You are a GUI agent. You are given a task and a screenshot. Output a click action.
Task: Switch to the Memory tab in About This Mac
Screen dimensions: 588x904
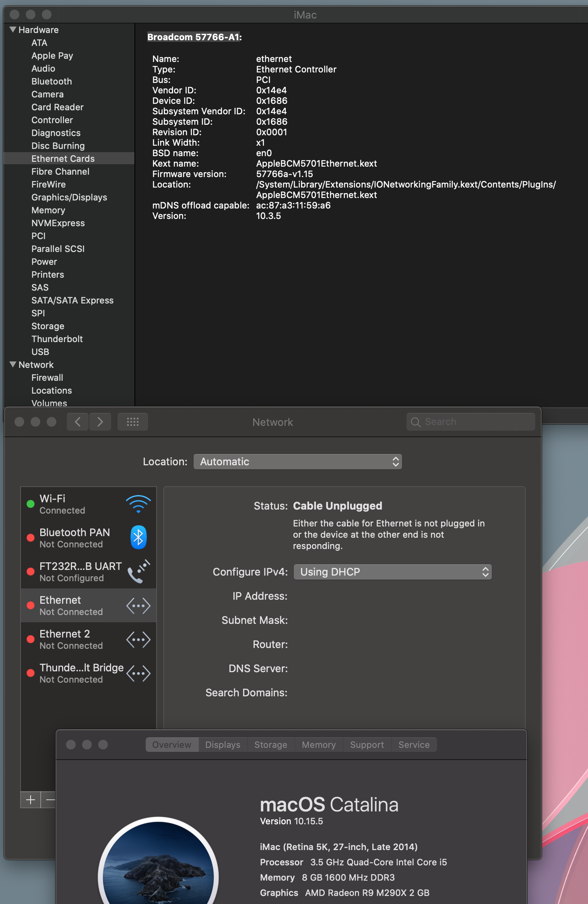[x=319, y=745]
